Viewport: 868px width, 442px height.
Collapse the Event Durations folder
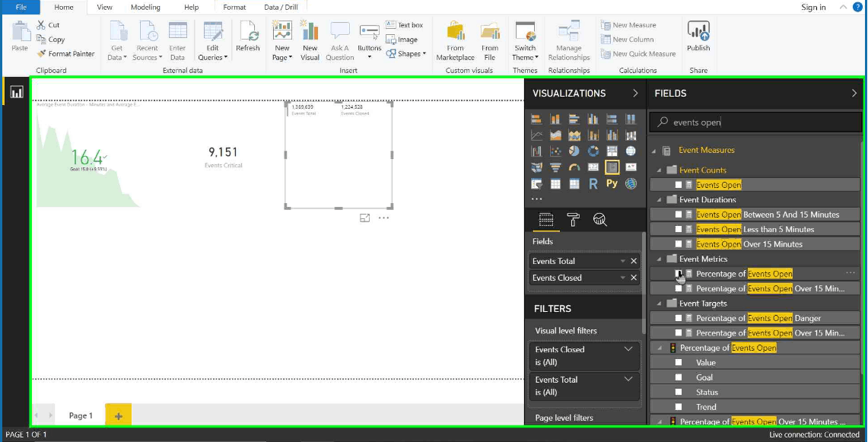660,200
